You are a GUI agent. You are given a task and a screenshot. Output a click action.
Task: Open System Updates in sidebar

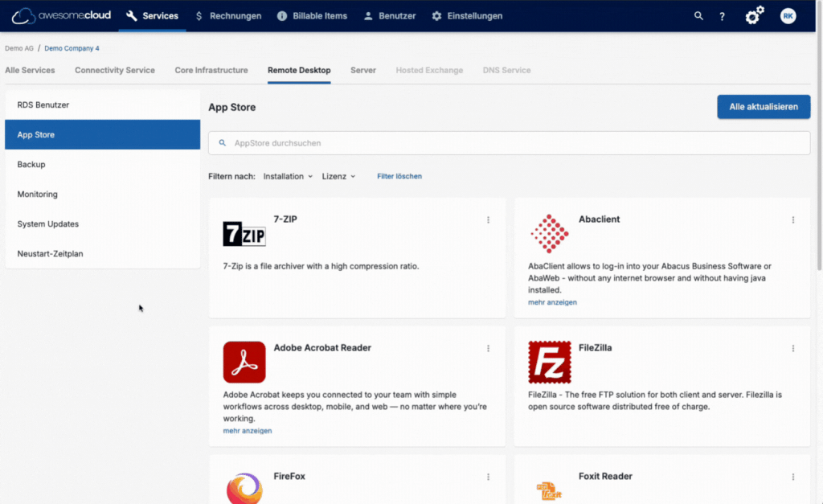[x=102, y=223]
